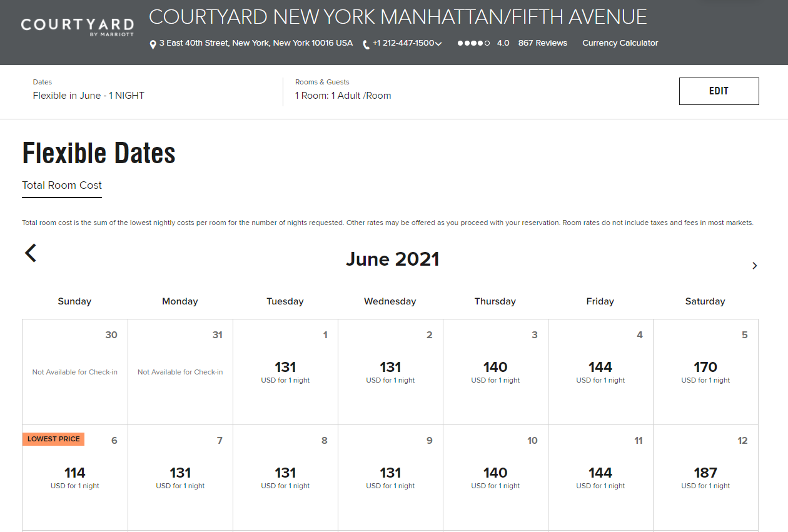788x532 pixels.
Task: Click the Courtyard by Marriott logo
Action: [x=77, y=28]
